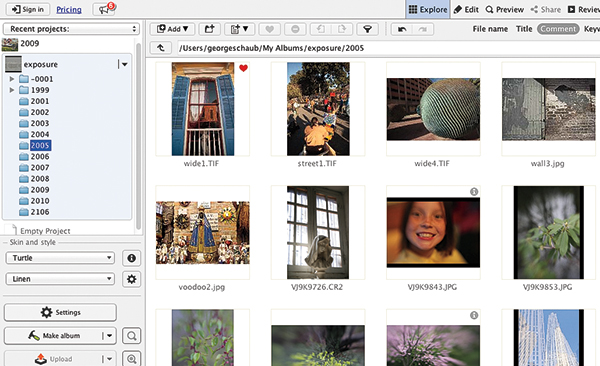Select the Comment label option

(558, 29)
